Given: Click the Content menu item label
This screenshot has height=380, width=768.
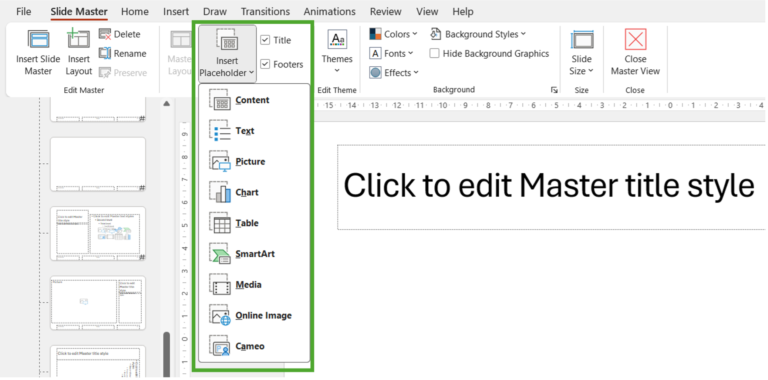Looking at the screenshot, I should (252, 100).
